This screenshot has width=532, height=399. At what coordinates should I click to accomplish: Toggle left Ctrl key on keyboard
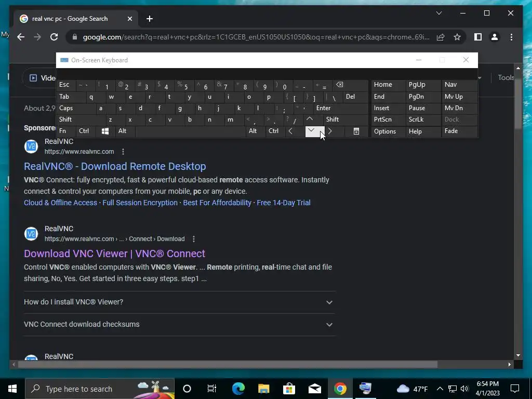[86, 131]
